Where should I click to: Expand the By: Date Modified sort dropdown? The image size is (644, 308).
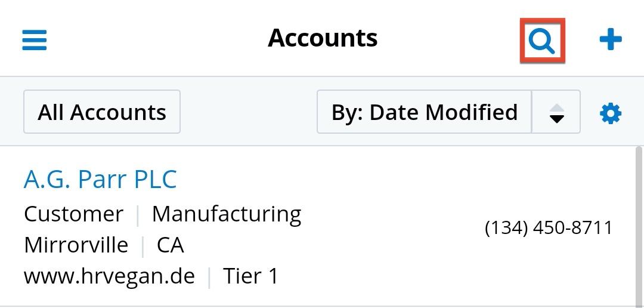(424, 112)
